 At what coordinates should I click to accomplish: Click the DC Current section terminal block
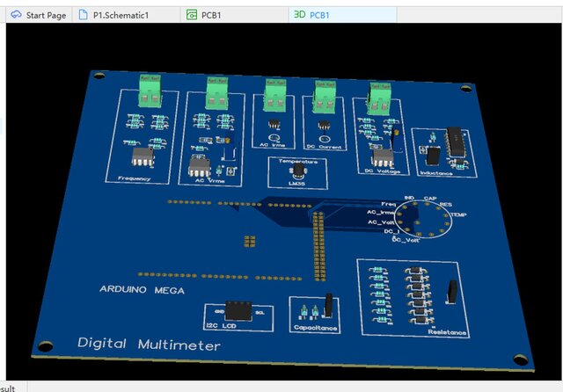coord(325,98)
